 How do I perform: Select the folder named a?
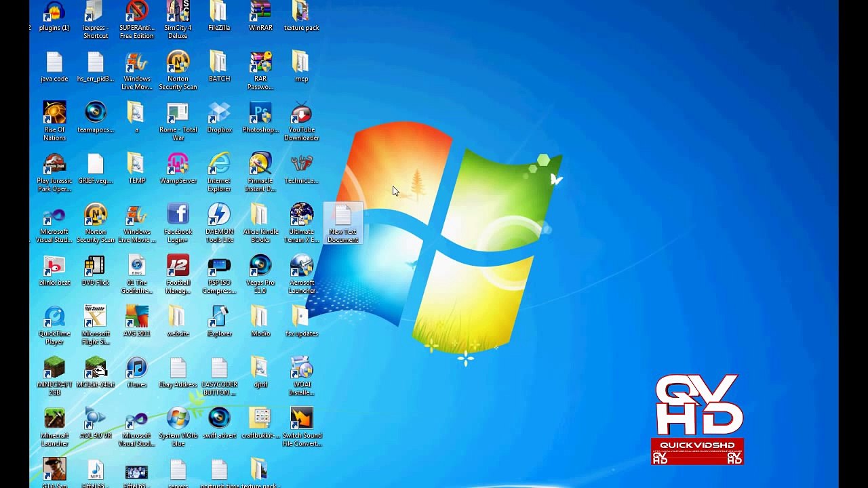tap(136, 117)
